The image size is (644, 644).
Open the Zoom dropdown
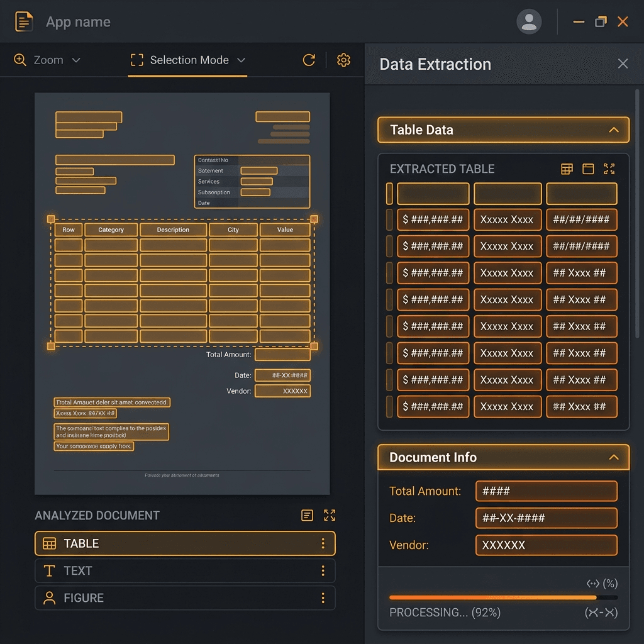tap(48, 60)
